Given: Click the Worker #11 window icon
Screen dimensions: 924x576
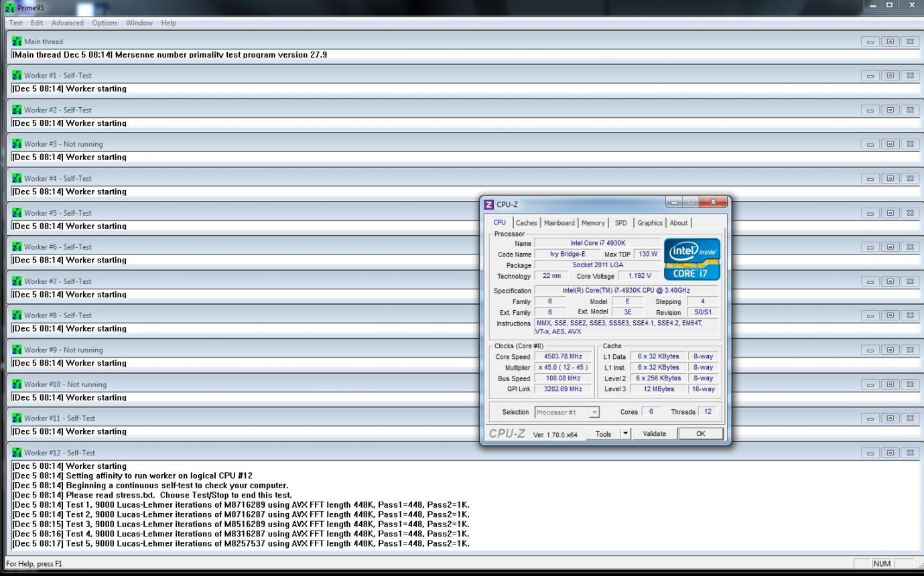Looking at the screenshot, I should [17, 419].
